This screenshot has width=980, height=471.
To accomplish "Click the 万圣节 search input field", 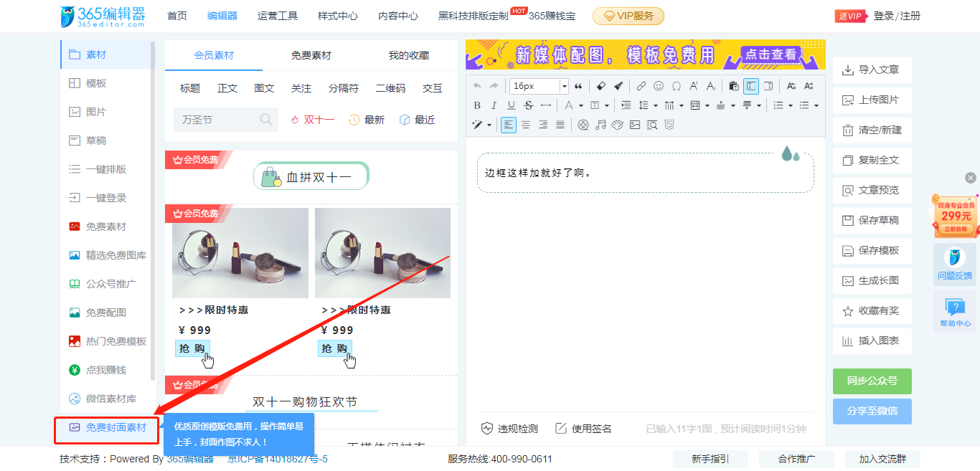I will tap(215, 120).
